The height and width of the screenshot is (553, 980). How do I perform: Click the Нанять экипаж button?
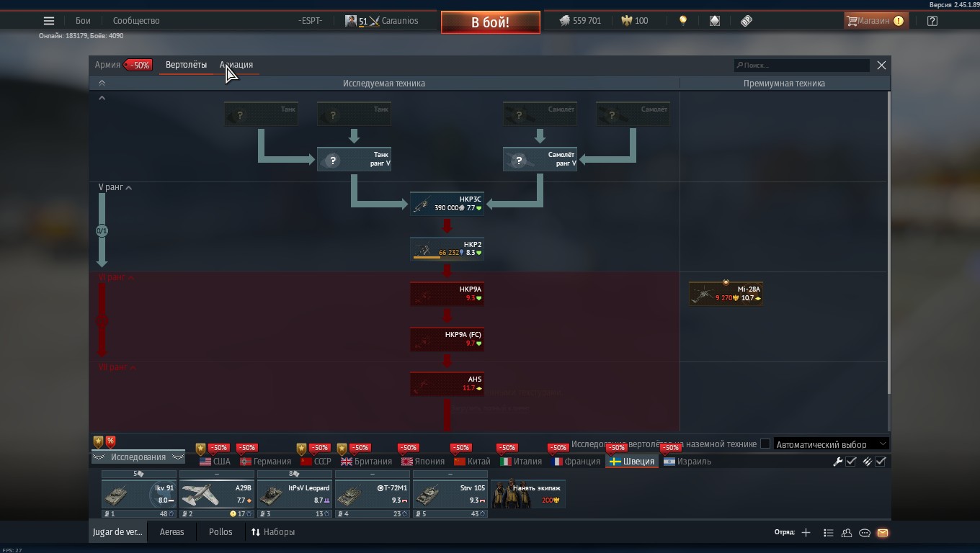528,494
